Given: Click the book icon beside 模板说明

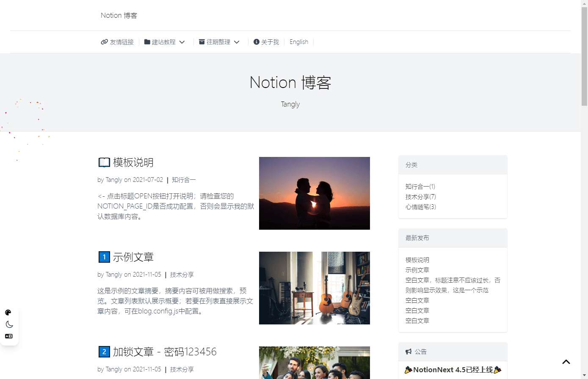Looking at the screenshot, I should [x=104, y=162].
